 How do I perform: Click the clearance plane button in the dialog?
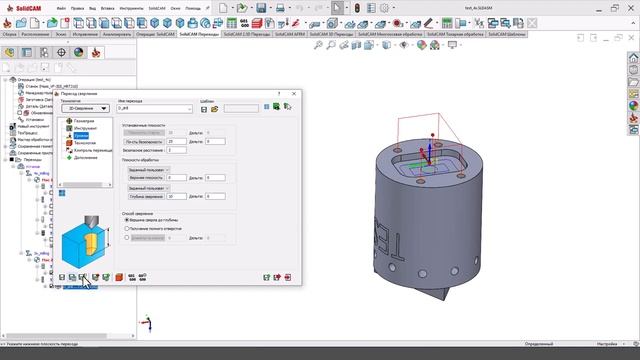pyautogui.click(x=144, y=142)
